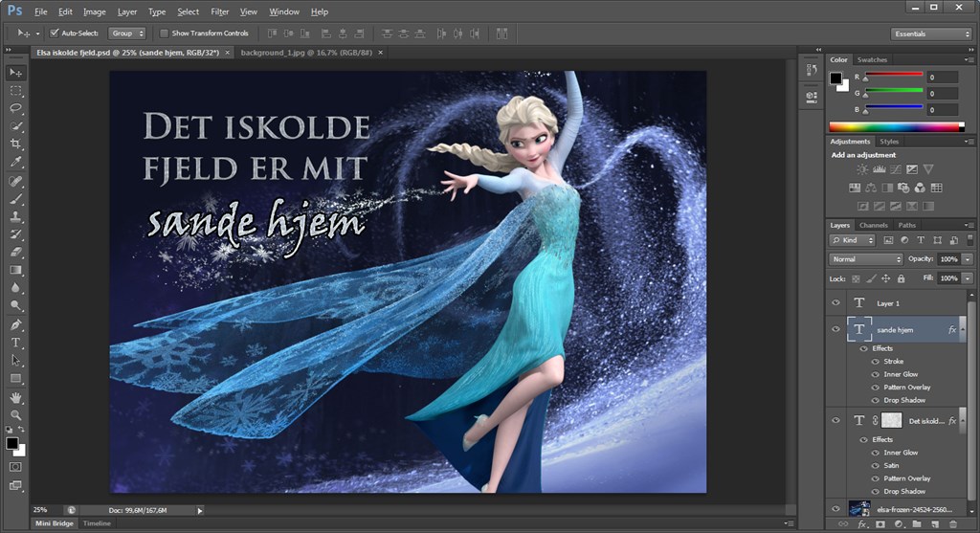Hide the elsa-frozen background layer
980x533 pixels.
coord(835,509)
